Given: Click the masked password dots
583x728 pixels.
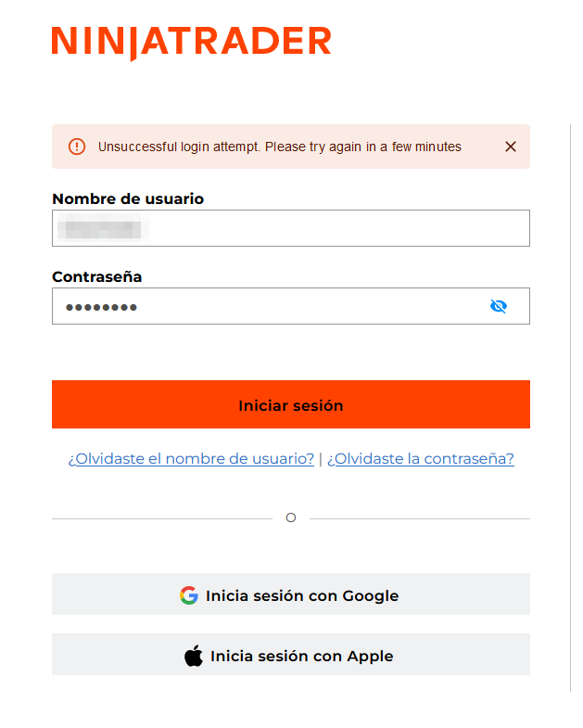Looking at the screenshot, I should click(101, 307).
